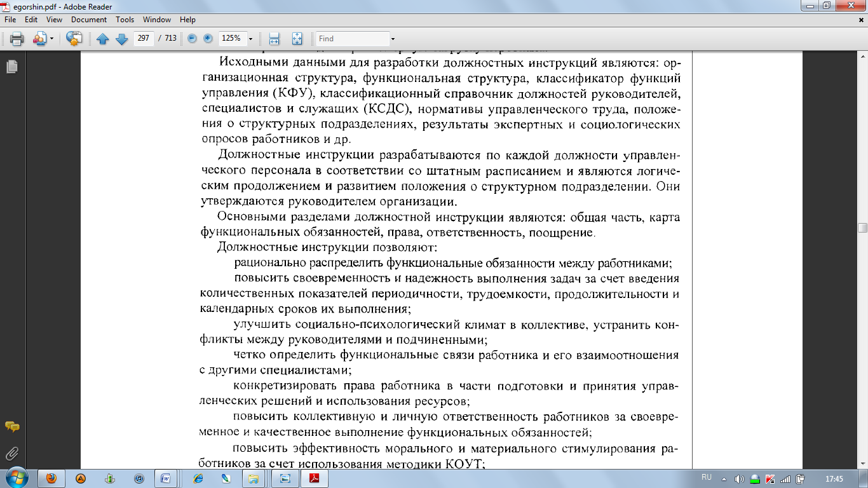Open the Comments panel in left sidebar
Image resolution: width=868 pixels, height=488 pixels.
point(11,426)
